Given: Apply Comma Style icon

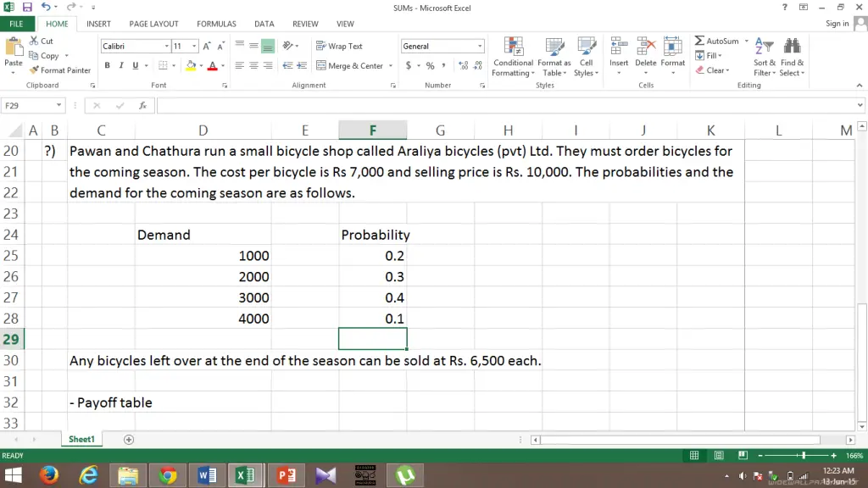Looking at the screenshot, I should (444, 66).
